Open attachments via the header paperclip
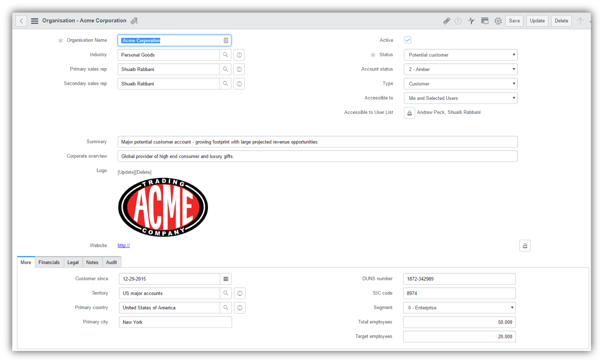 click(447, 21)
